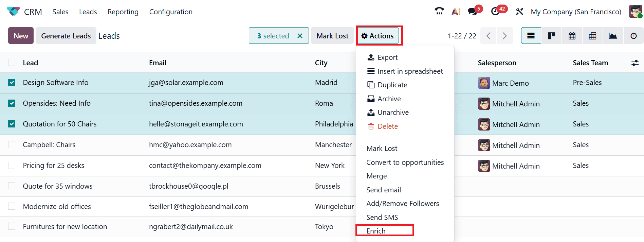
Task: Sort by Salesperson column header
Action: point(497,63)
